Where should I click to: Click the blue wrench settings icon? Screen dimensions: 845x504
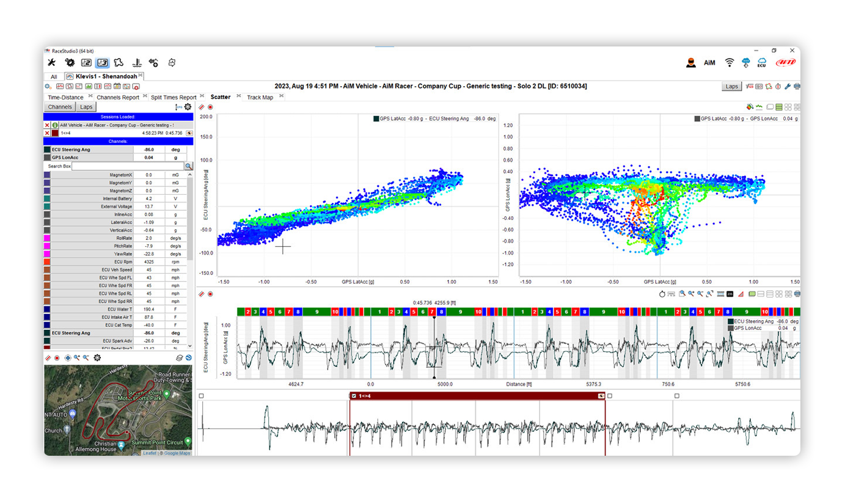tap(788, 87)
